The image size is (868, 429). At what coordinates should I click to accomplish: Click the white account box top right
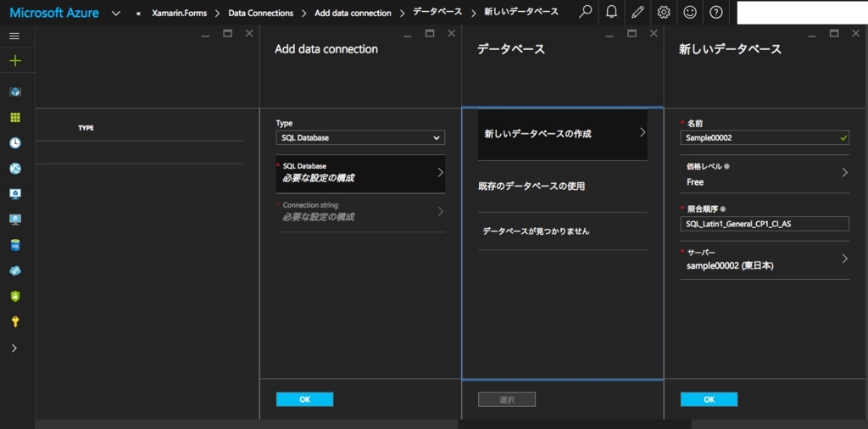[x=802, y=12]
